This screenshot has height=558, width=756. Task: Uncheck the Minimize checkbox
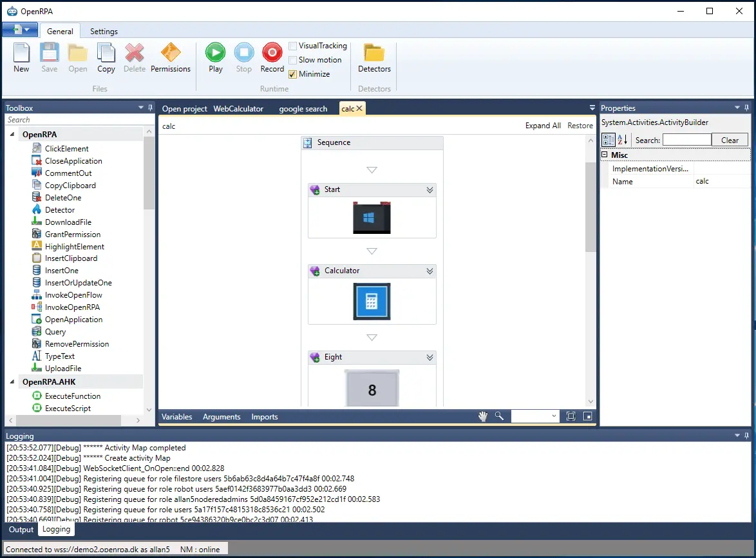(x=292, y=74)
